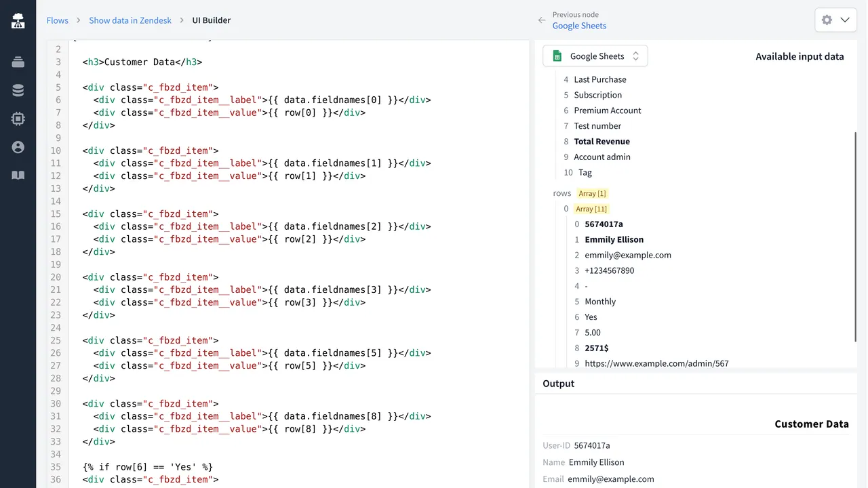Click the Array [11] badge
The height and width of the screenshot is (488, 868).
(592, 209)
